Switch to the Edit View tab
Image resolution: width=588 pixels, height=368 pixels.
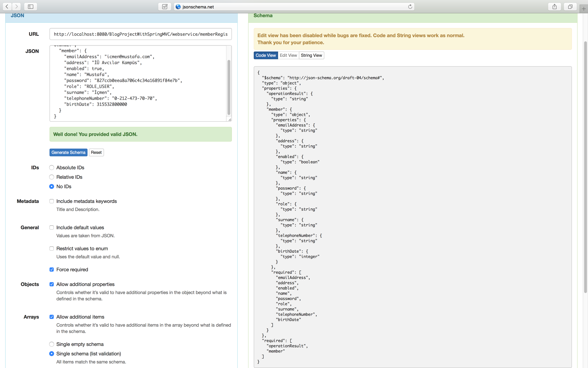288,55
